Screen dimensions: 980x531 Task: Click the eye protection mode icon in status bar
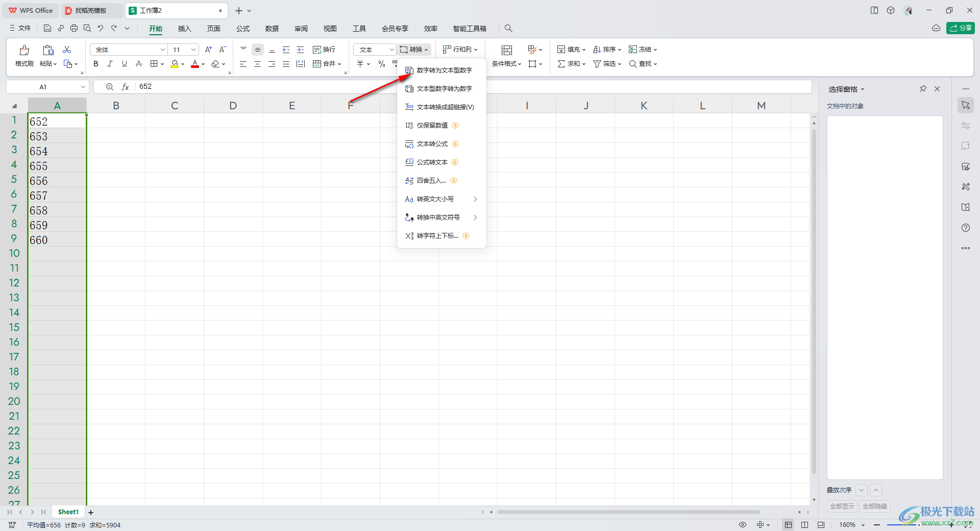pyautogui.click(x=743, y=525)
